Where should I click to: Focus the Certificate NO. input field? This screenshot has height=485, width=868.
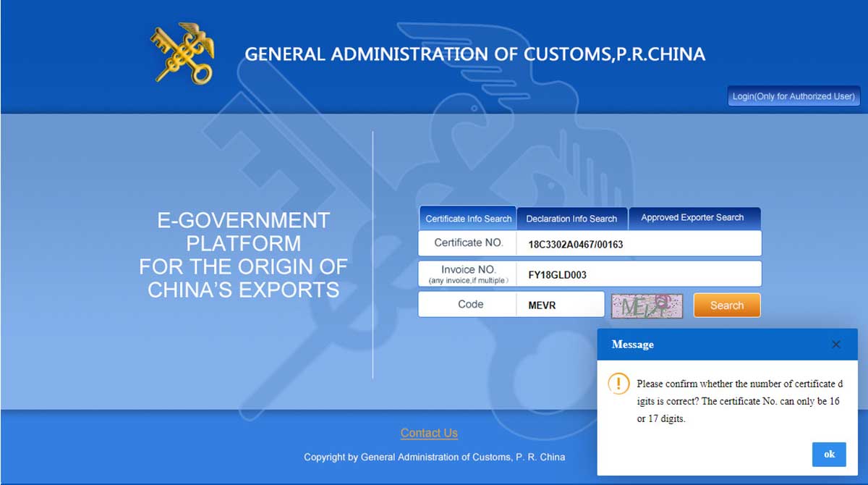point(638,244)
